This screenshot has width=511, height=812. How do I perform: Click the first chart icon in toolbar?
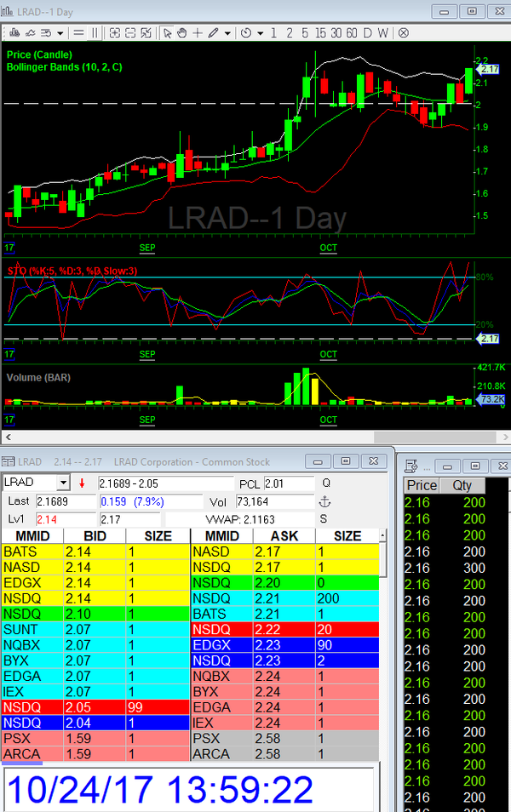pyautogui.click(x=11, y=32)
